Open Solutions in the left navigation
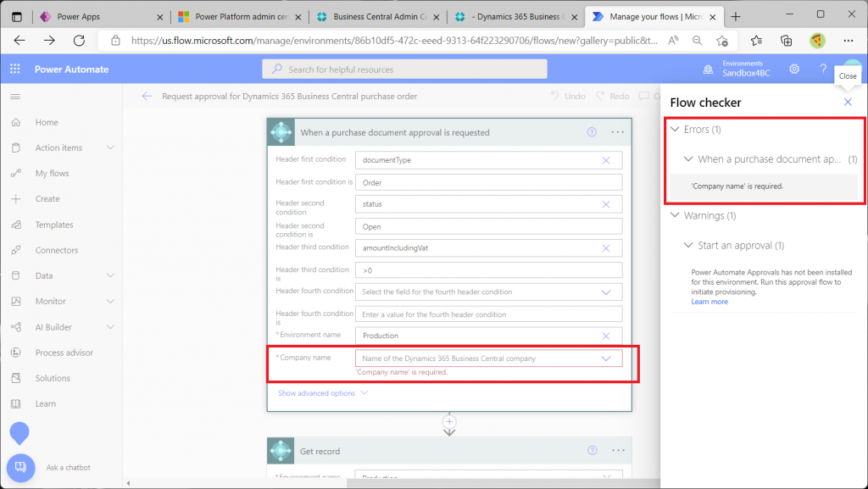The width and height of the screenshot is (868, 489). point(53,378)
